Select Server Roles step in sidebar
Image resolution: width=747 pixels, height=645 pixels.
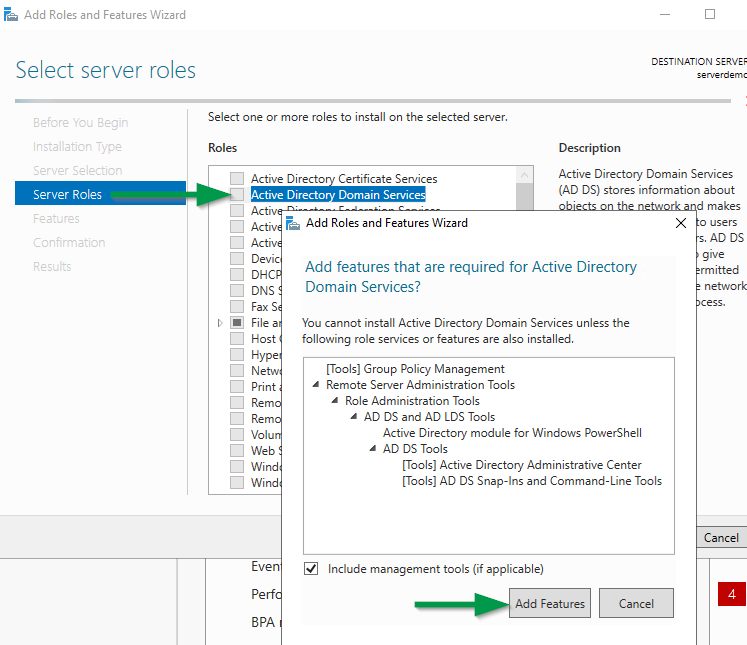[67, 195]
